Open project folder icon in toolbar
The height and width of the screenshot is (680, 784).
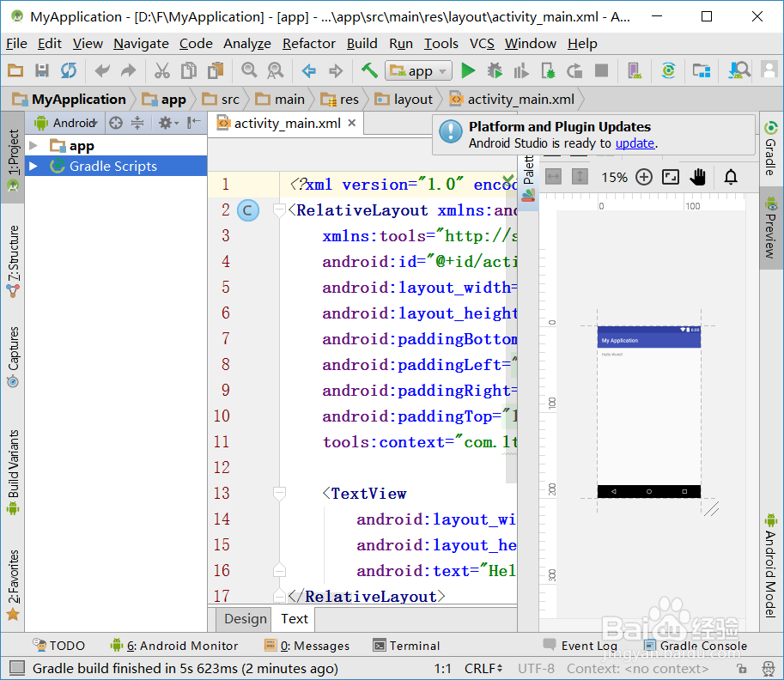[x=15, y=70]
